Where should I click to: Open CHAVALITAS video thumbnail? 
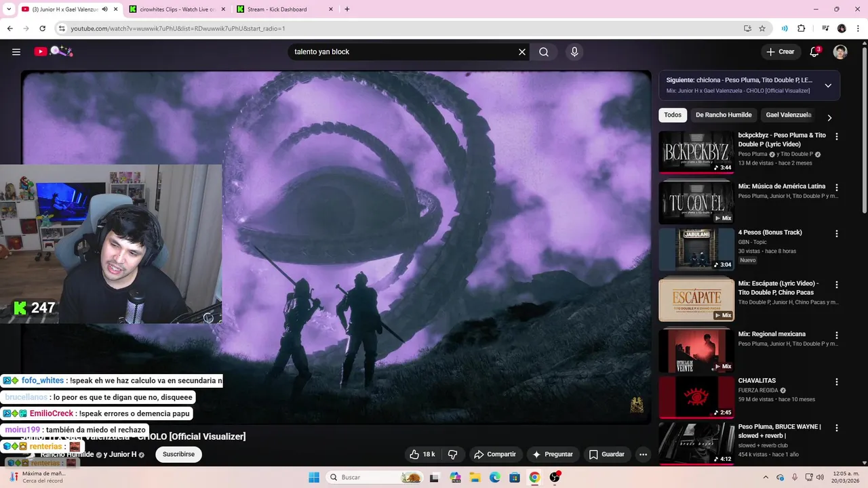pyautogui.click(x=696, y=397)
